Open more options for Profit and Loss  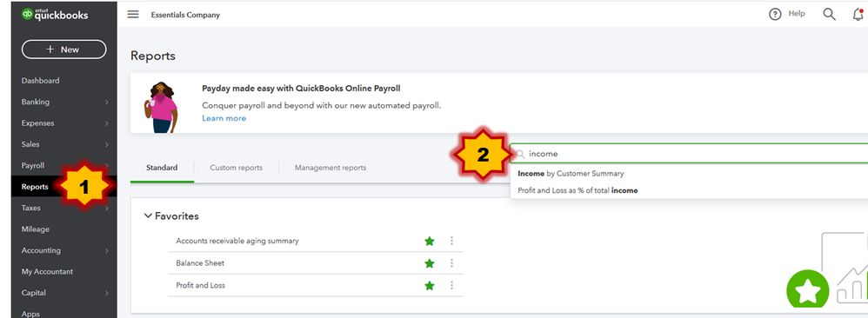point(451,286)
